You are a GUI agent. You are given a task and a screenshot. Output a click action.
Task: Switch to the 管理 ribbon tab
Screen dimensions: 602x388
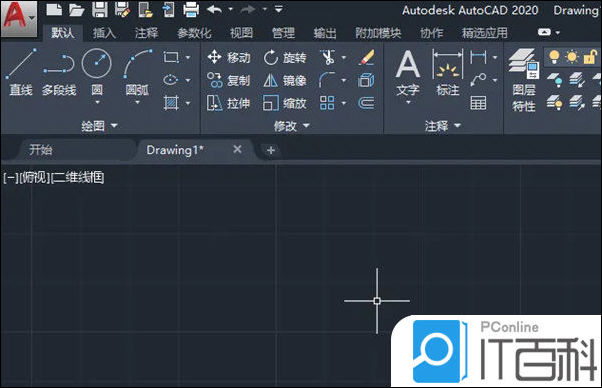(x=283, y=33)
